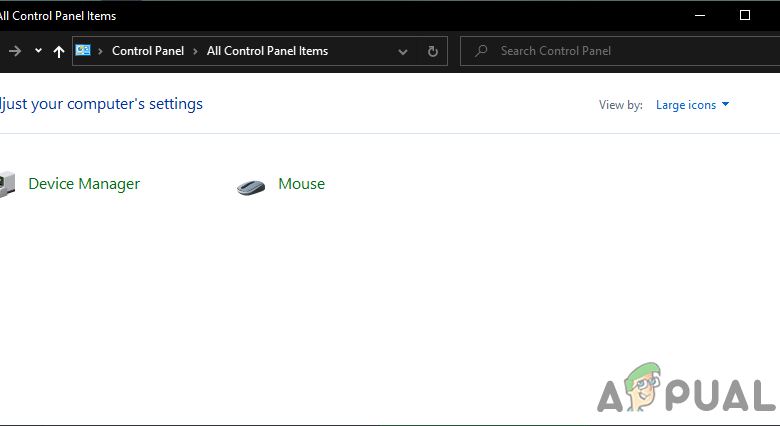
Task: Minimize the Control Panel window
Action: (x=698, y=15)
